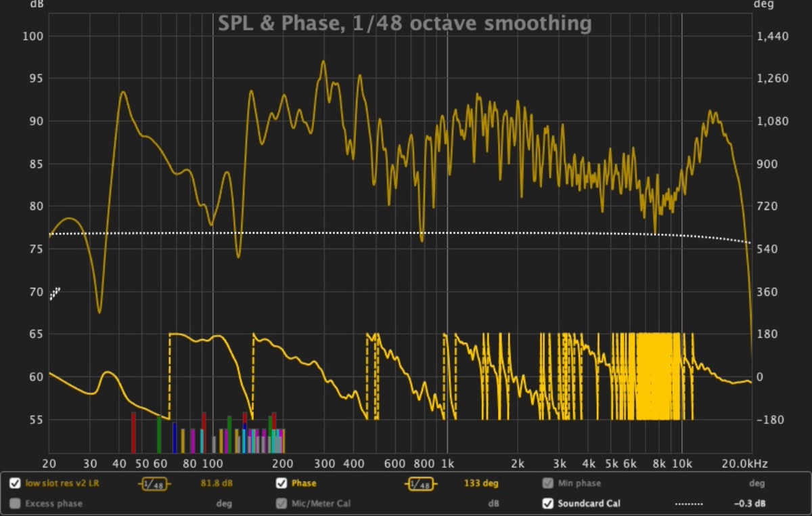Click the small dotted marker near 70 dB
Screen dimensions: 812x516
(55, 293)
